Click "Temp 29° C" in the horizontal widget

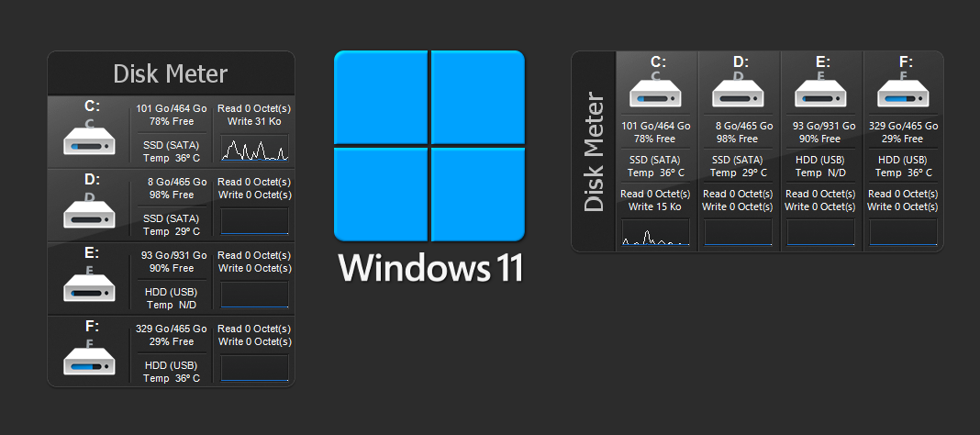pos(739,173)
